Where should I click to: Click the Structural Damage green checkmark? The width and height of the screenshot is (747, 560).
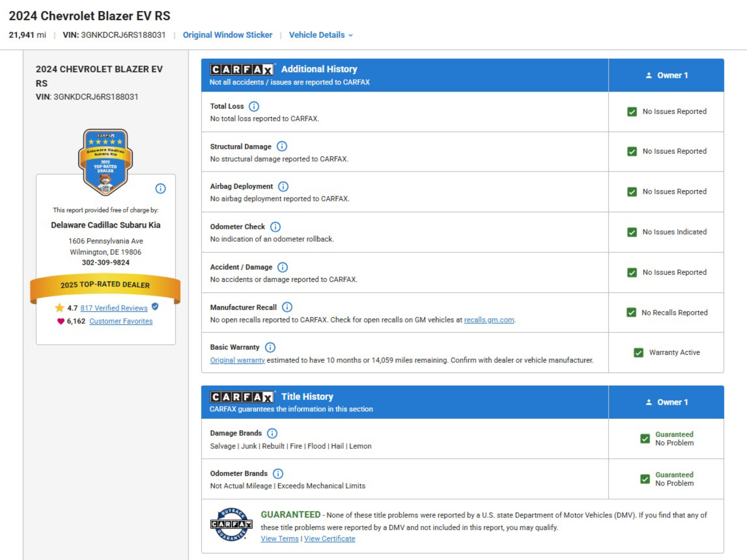point(632,151)
